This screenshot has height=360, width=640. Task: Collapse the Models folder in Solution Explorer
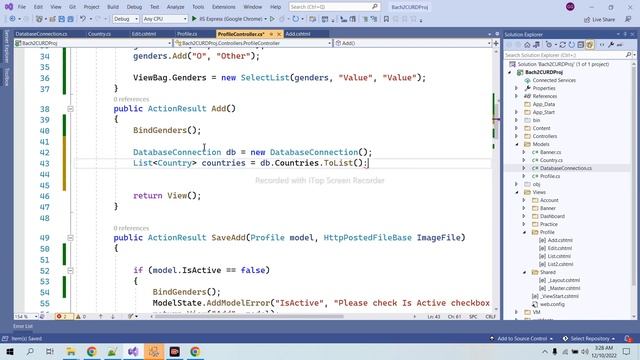(517, 144)
